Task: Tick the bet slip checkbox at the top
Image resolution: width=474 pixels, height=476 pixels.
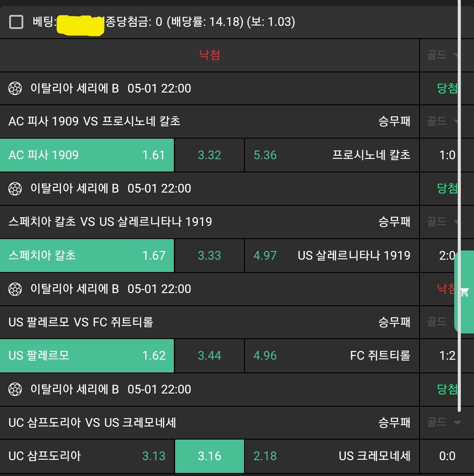Action: [16, 21]
